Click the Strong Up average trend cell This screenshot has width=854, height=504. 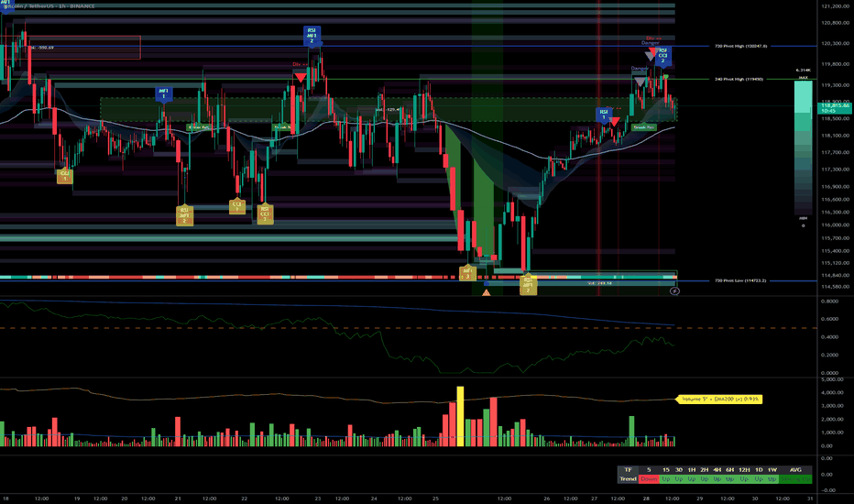point(795,479)
